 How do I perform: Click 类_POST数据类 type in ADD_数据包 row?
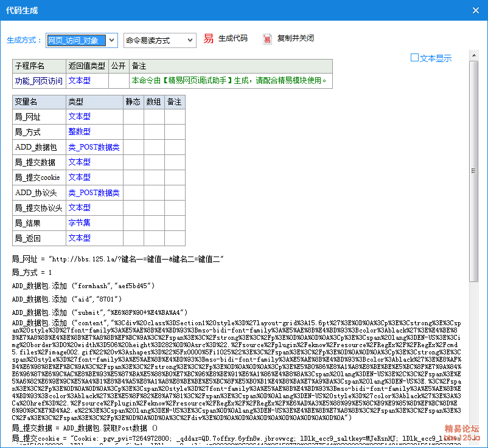coord(94,147)
